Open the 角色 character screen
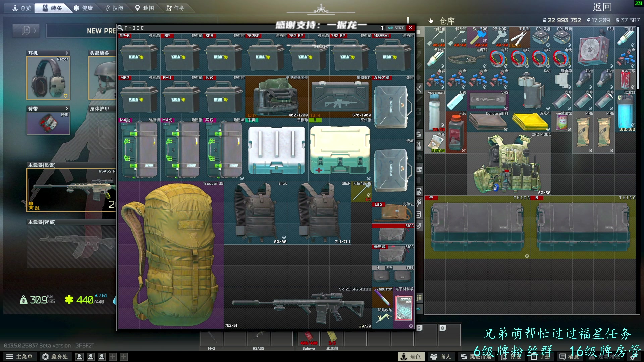The height and width of the screenshot is (362, 644). (411, 357)
